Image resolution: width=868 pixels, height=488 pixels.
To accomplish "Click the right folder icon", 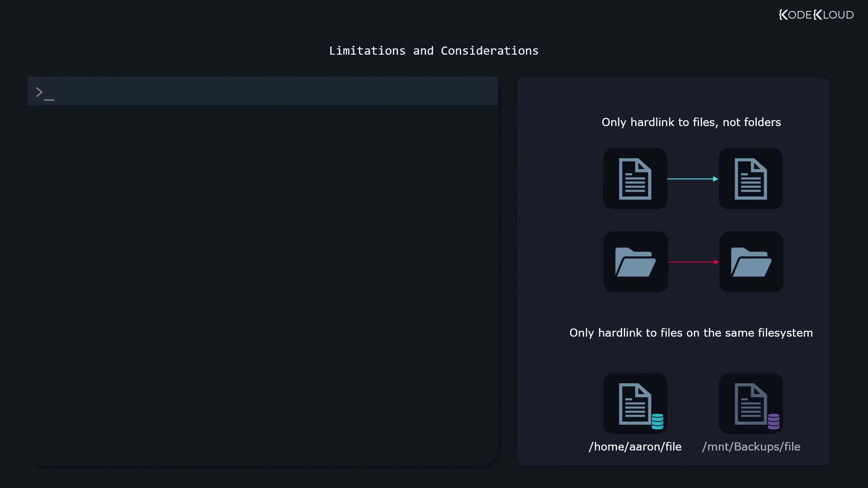I will coord(751,262).
